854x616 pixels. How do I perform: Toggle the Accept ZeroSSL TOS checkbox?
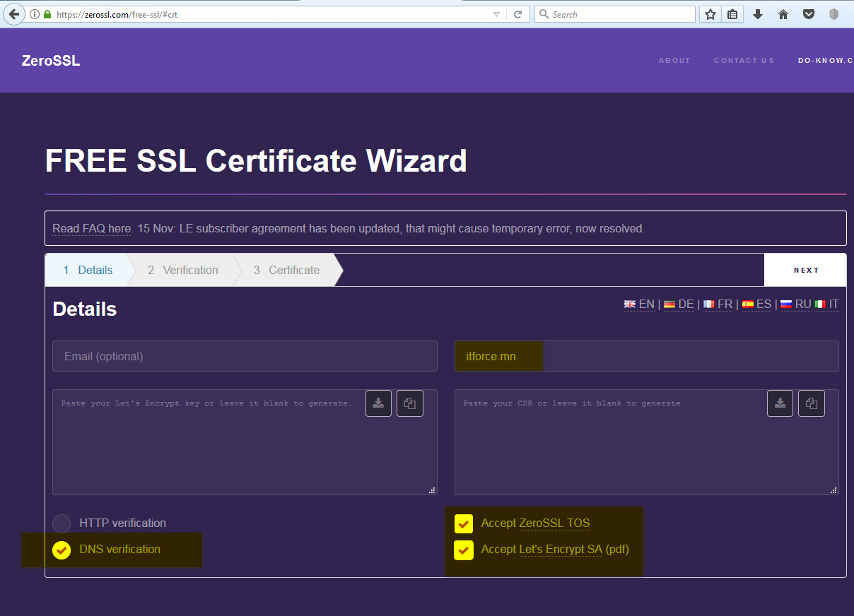(464, 523)
